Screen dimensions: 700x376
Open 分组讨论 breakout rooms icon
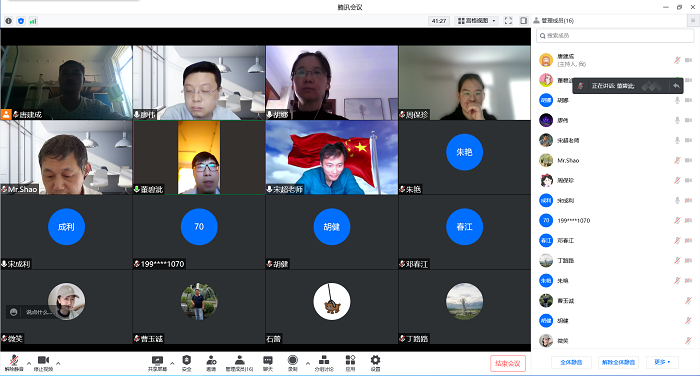pos(324,363)
